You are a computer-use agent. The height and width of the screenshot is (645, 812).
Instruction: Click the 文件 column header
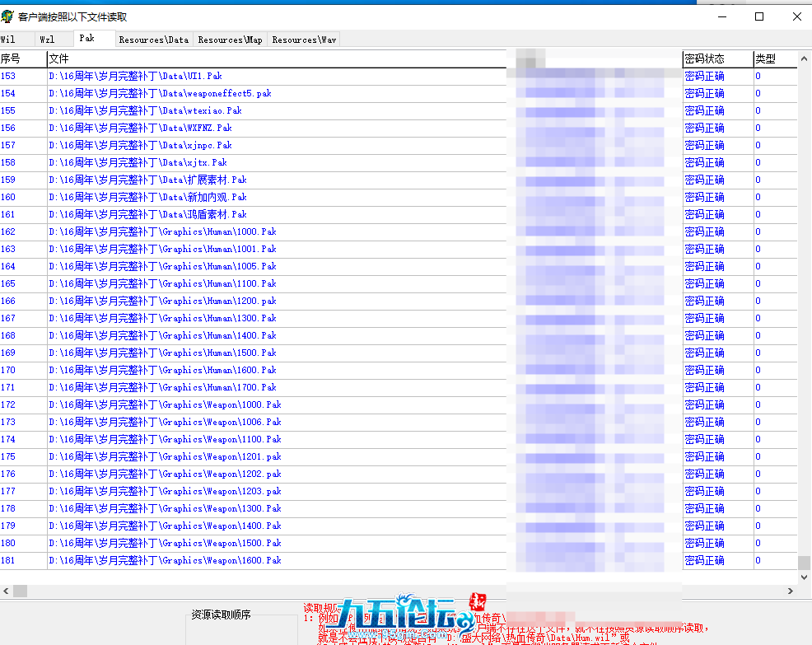(277, 58)
